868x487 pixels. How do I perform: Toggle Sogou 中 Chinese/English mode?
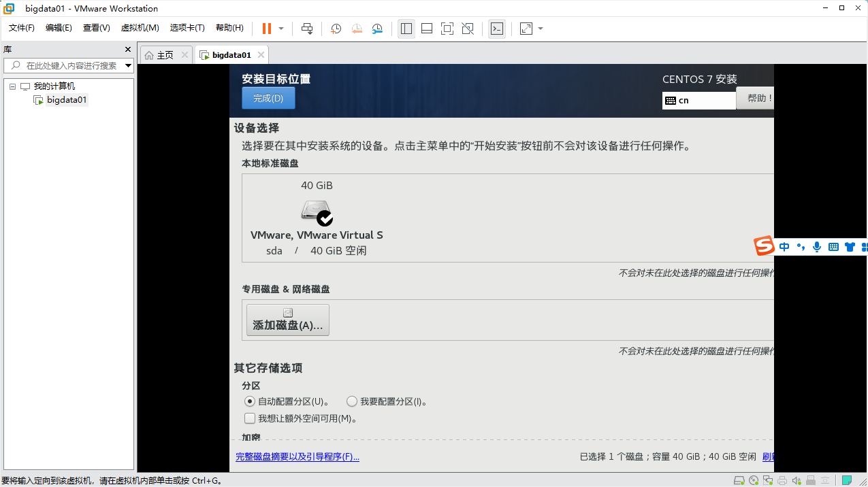tap(784, 247)
